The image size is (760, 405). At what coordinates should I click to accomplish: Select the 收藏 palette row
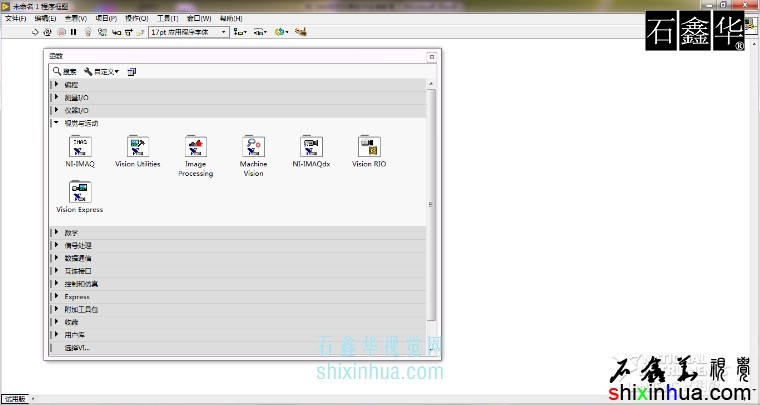click(238, 322)
